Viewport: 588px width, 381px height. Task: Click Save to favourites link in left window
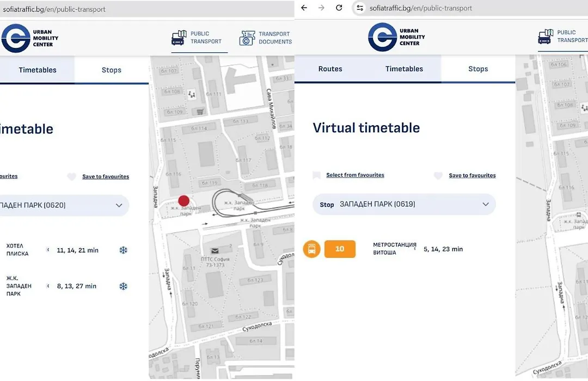point(106,177)
